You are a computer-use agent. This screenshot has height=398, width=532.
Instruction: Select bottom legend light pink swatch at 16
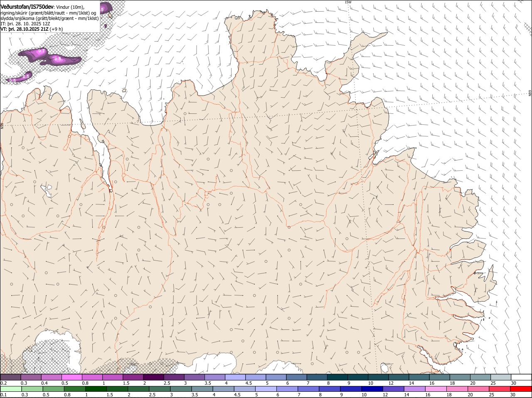click(x=436, y=389)
